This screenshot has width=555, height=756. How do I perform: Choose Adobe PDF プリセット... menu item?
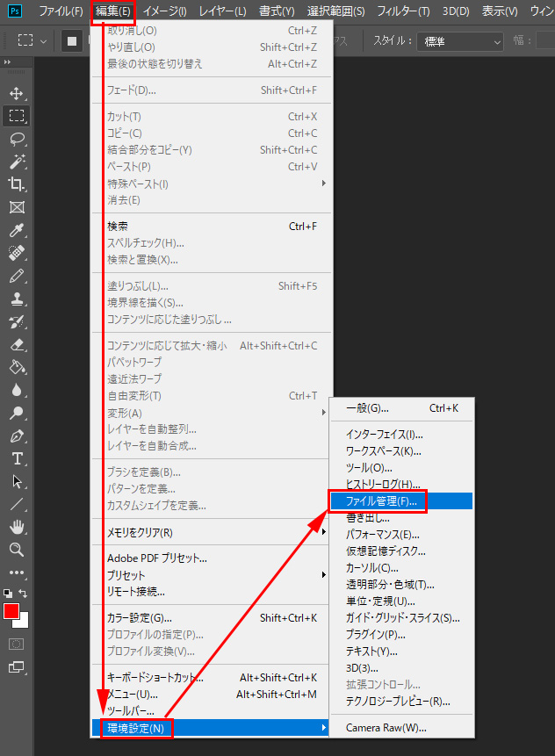[212, 558]
